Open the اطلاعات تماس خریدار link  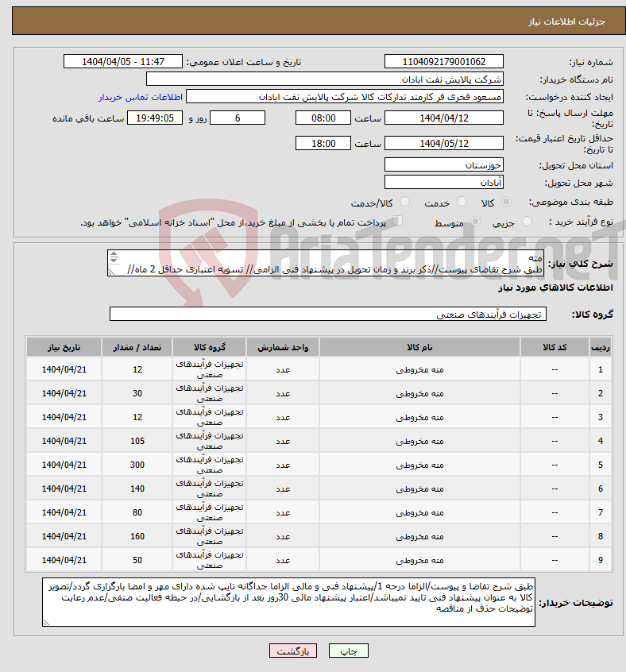[141, 97]
